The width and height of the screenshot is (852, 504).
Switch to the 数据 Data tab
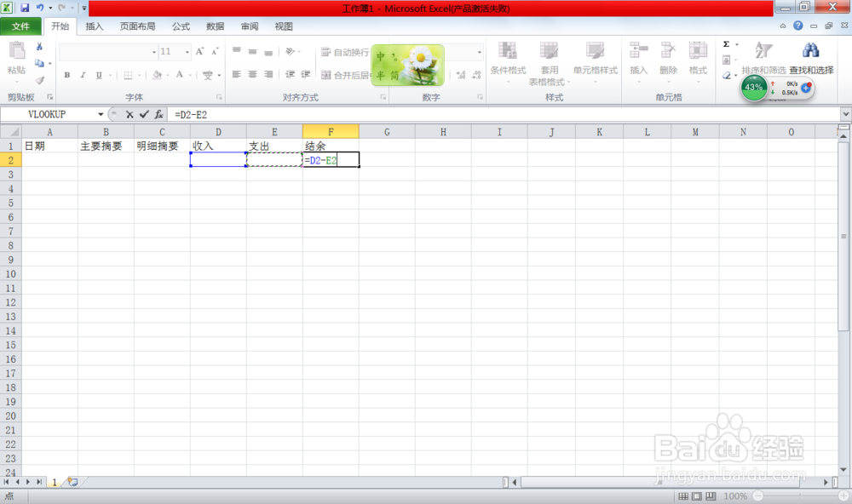click(x=216, y=26)
